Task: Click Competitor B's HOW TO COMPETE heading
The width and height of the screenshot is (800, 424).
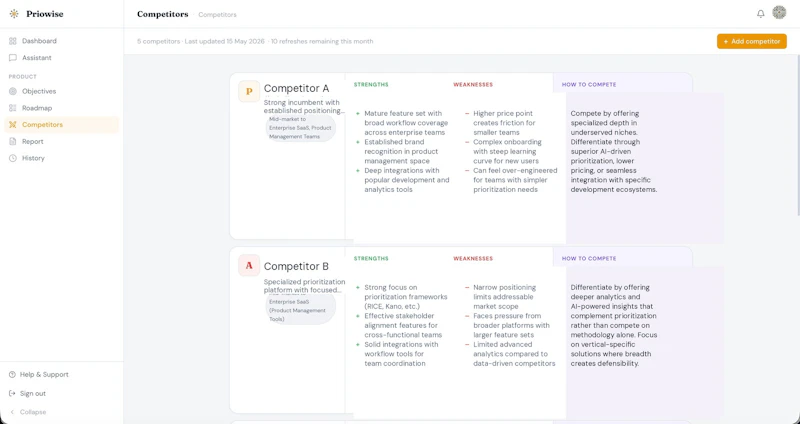Action: coord(589,259)
